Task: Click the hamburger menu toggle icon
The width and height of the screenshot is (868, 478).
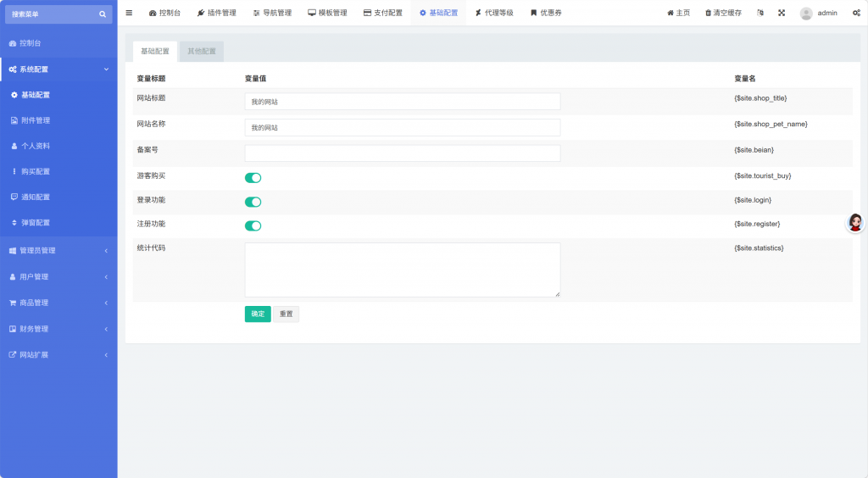Action: click(129, 13)
